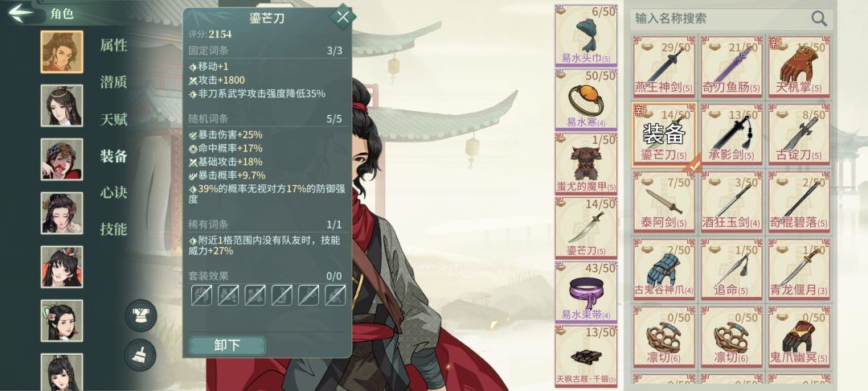Click the first set-effect slot icon
This screenshot has width=868, height=391.
pyautogui.click(x=202, y=295)
